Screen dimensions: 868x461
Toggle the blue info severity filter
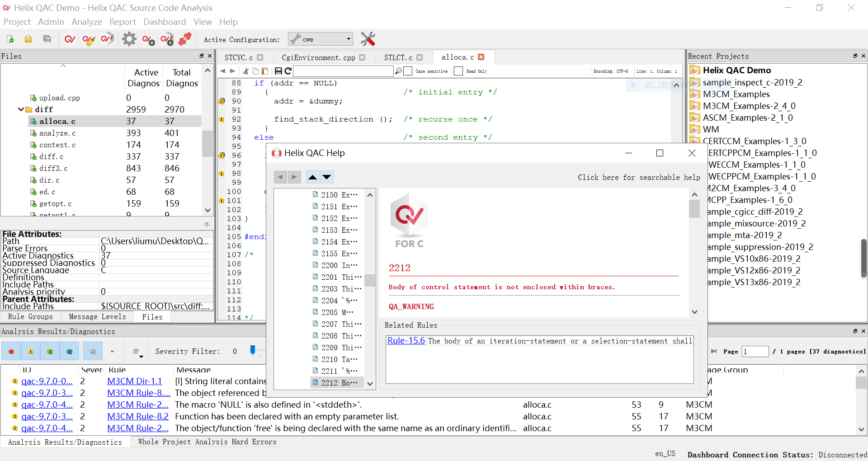70,351
